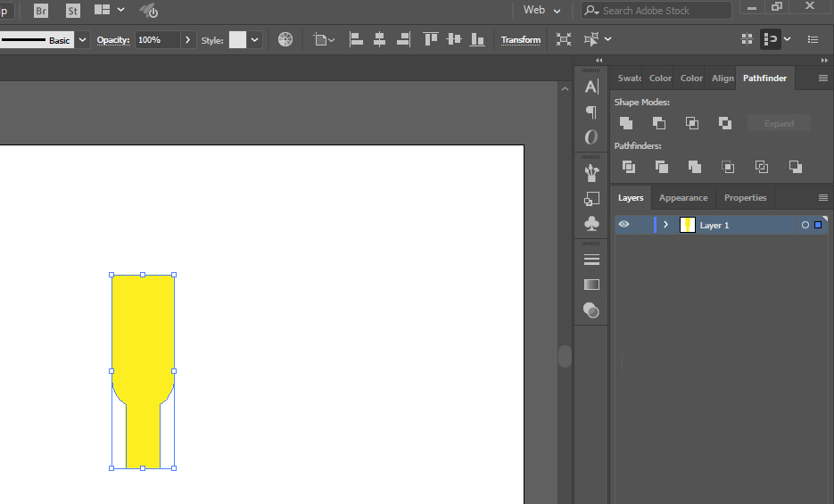Click the graphic Style swatch
Image resolution: width=834 pixels, height=504 pixels.
tap(238, 40)
